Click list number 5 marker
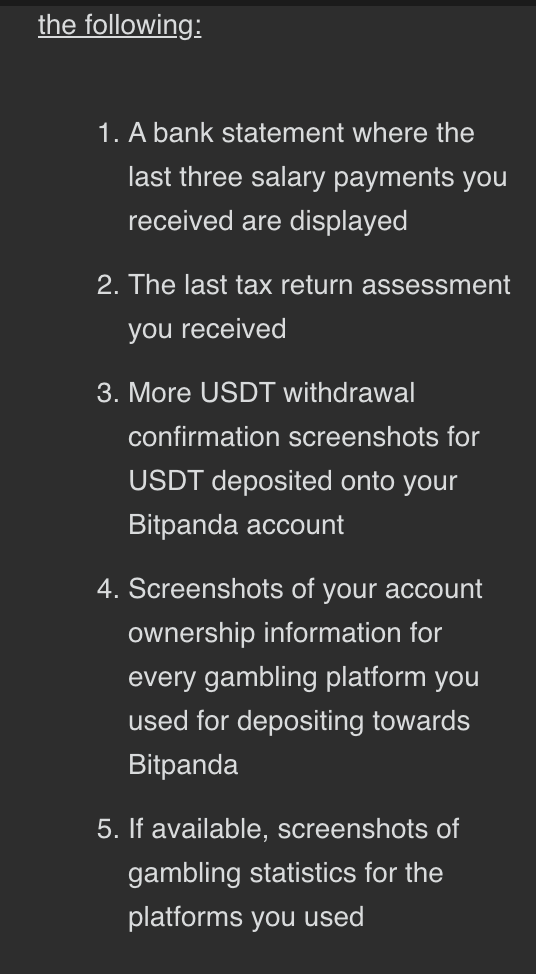This screenshot has height=974, width=536. [108, 829]
